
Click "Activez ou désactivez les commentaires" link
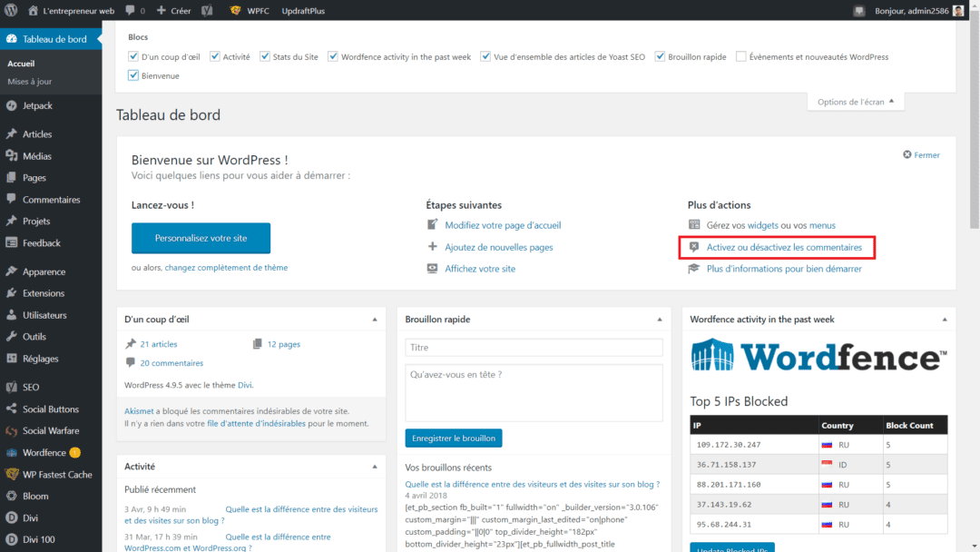tap(784, 247)
